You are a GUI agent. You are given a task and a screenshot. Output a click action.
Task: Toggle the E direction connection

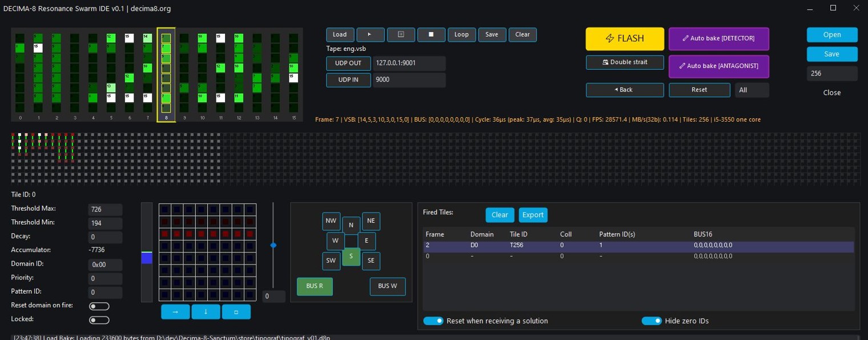pos(367,241)
